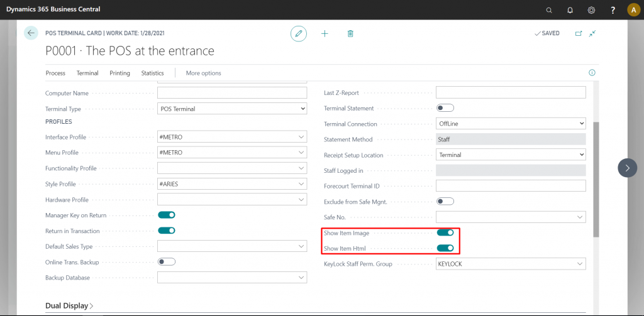Open page in new window icon
Image resolution: width=644 pixels, height=316 pixels.
(579, 34)
